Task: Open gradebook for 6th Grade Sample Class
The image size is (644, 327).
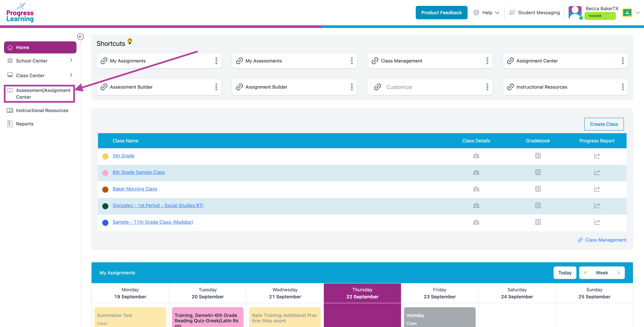Action: tap(538, 172)
